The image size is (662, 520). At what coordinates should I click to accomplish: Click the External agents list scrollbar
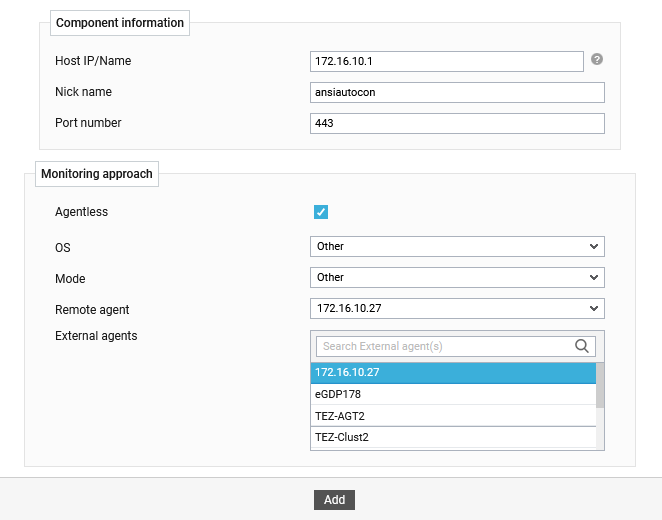pyautogui.click(x=600, y=385)
